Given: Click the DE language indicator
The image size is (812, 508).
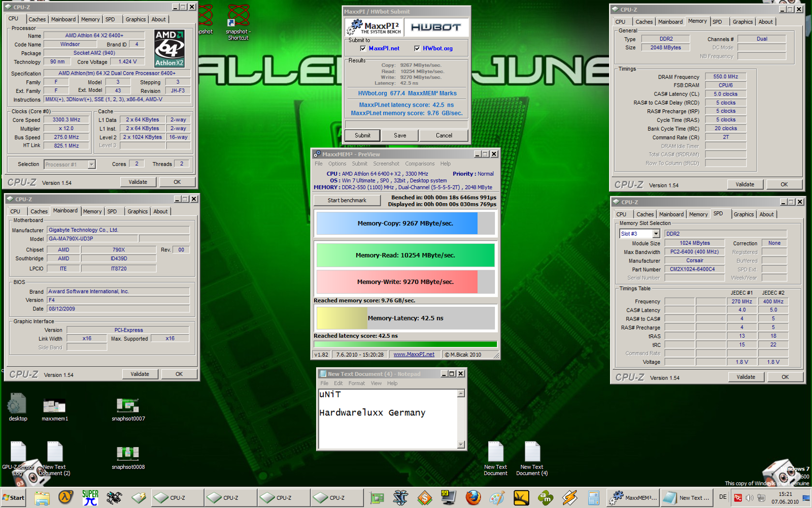Looking at the screenshot, I should [723, 497].
